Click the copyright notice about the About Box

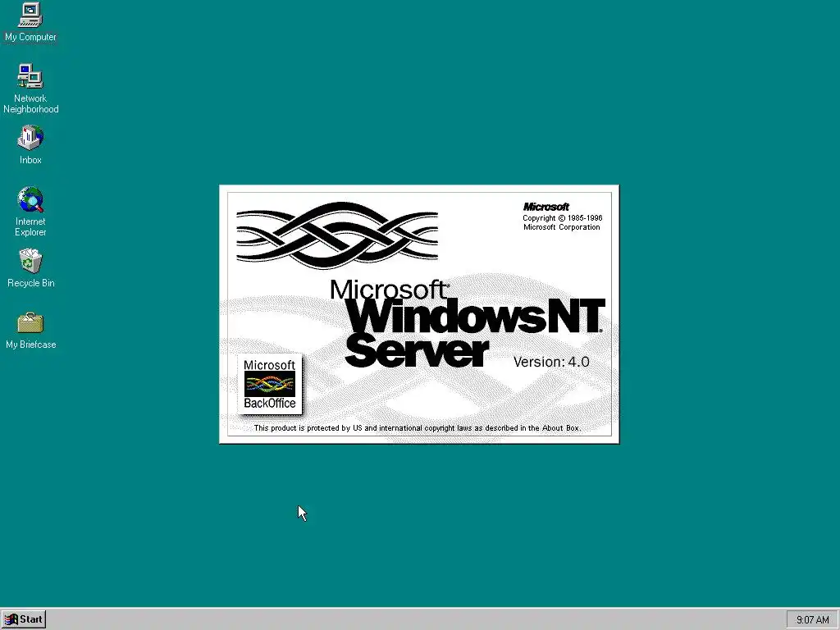pyautogui.click(x=418, y=428)
